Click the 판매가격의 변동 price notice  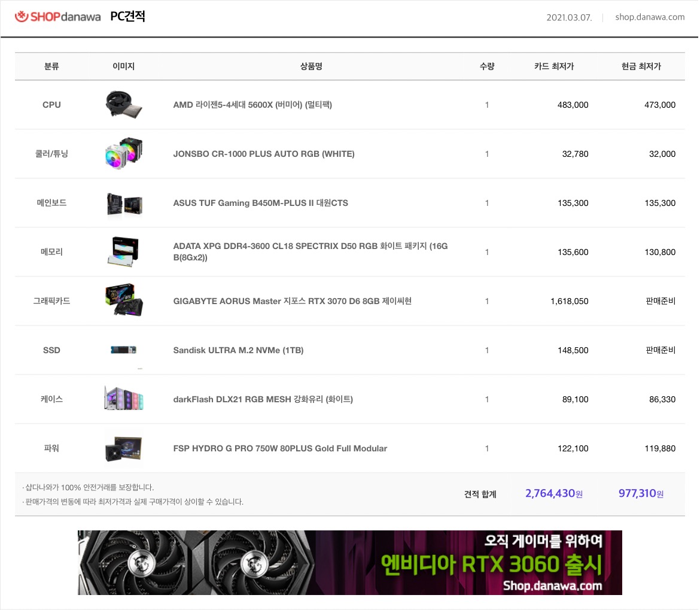pyautogui.click(x=133, y=502)
